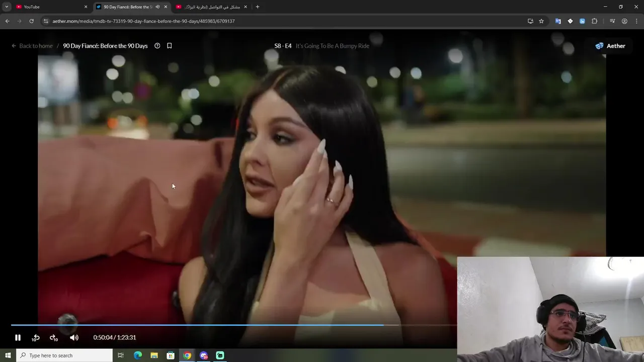644x362 pixels.
Task: Click the taskbar search box
Action: coord(64,355)
